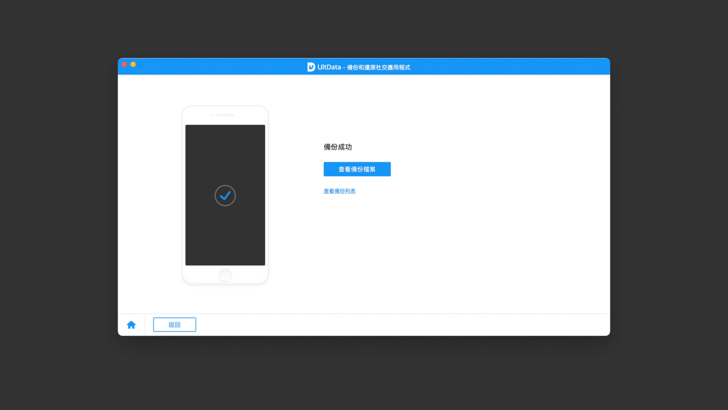Click empty area of the blue title bar
Image resolution: width=728 pixels, height=410 pixels.
pos(500,67)
